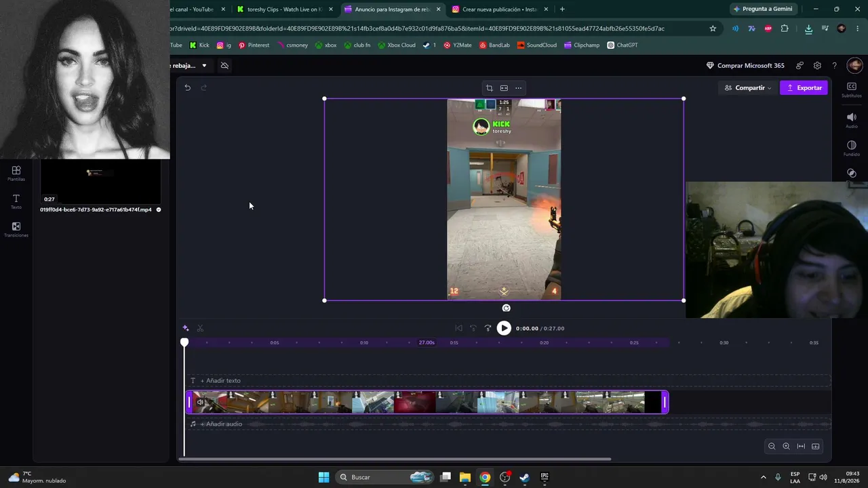Open the three-dots more options above preview
This screenshot has width=868, height=488.
[x=519, y=88]
